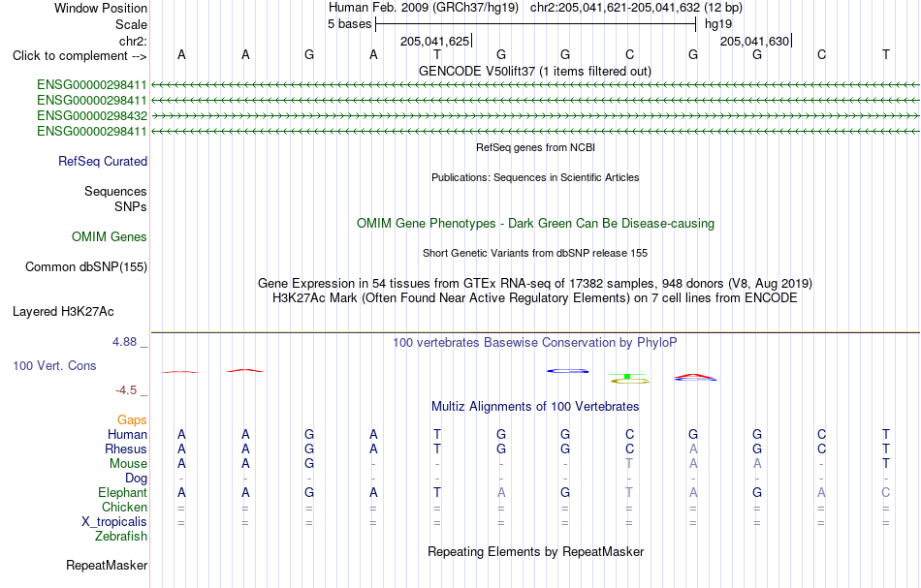Click the OMIM Gene Phenotypes track title
Image resolution: width=921 pixels, height=588 pixels.
coord(535,224)
